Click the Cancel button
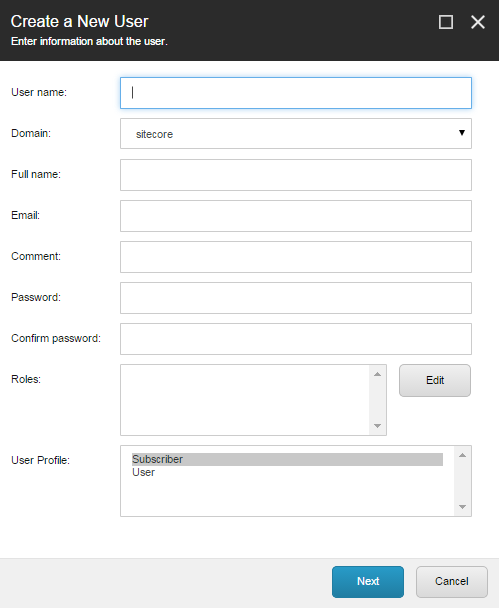The height and width of the screenshot is (608, 499). (452, 582)
